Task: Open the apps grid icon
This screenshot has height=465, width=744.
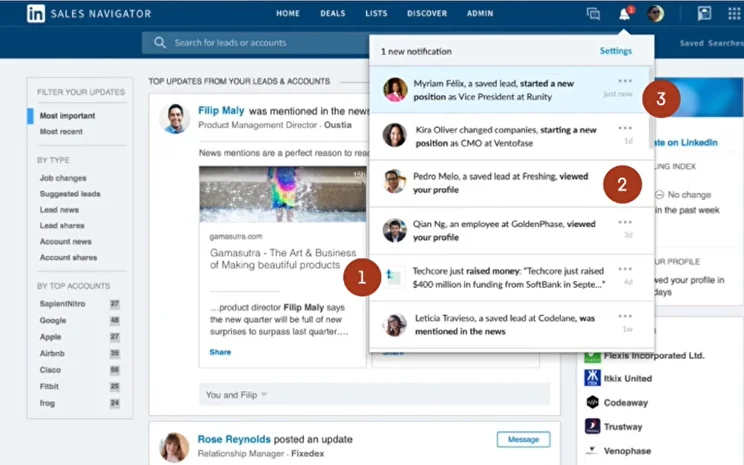Action: point(734,13)
